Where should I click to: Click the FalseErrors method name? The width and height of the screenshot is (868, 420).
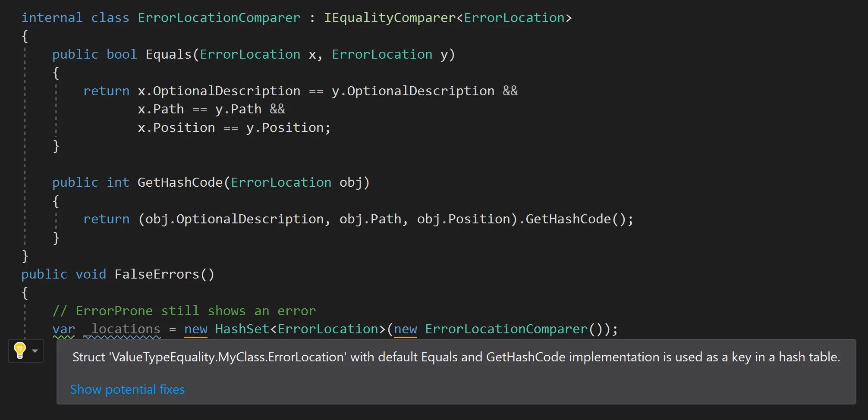tap(157, 274)
